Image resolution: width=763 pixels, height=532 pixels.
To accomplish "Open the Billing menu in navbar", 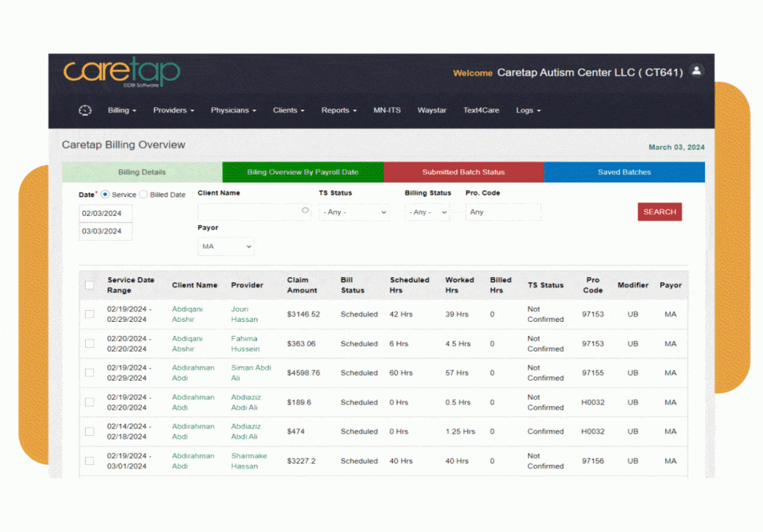I will [122, 110].
